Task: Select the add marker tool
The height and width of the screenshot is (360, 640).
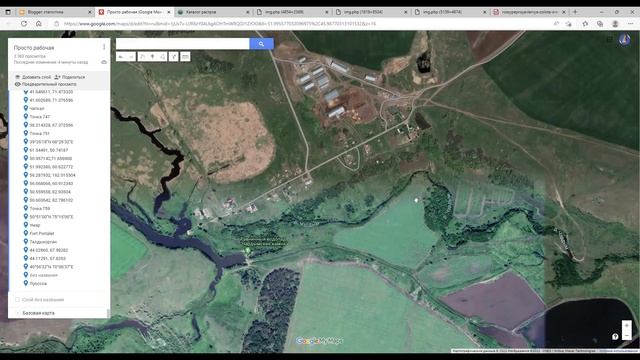Action: (x=153, y=57)
